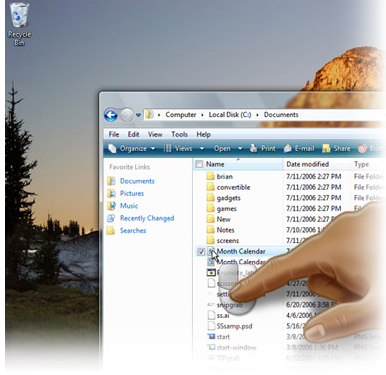Open the Edit menu
Image resolution: width=386 pixels, height=375 pixels.
(133, 134)
